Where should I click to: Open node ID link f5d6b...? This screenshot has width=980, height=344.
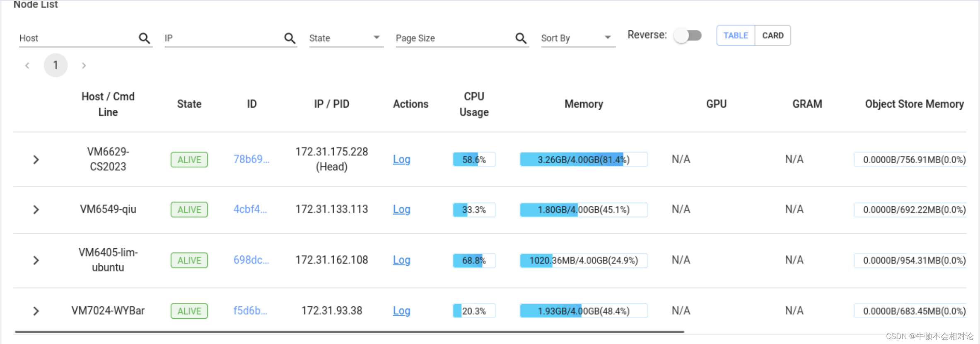251,311
